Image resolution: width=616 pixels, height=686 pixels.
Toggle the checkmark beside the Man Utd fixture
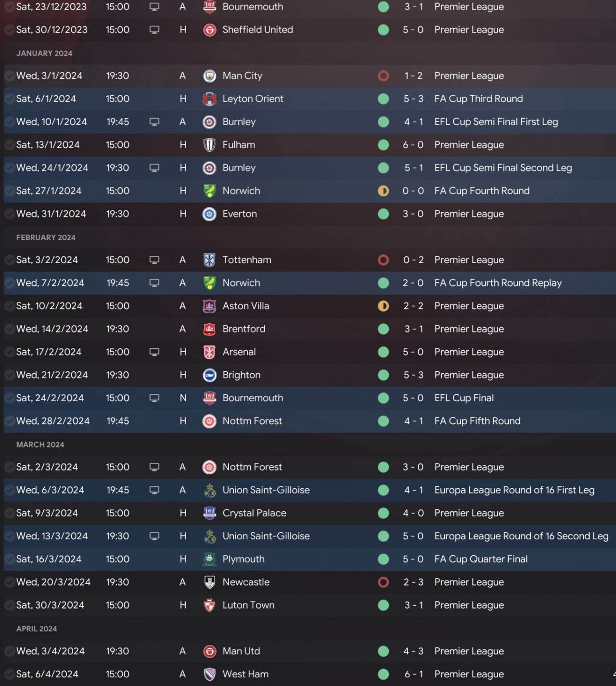9,651
